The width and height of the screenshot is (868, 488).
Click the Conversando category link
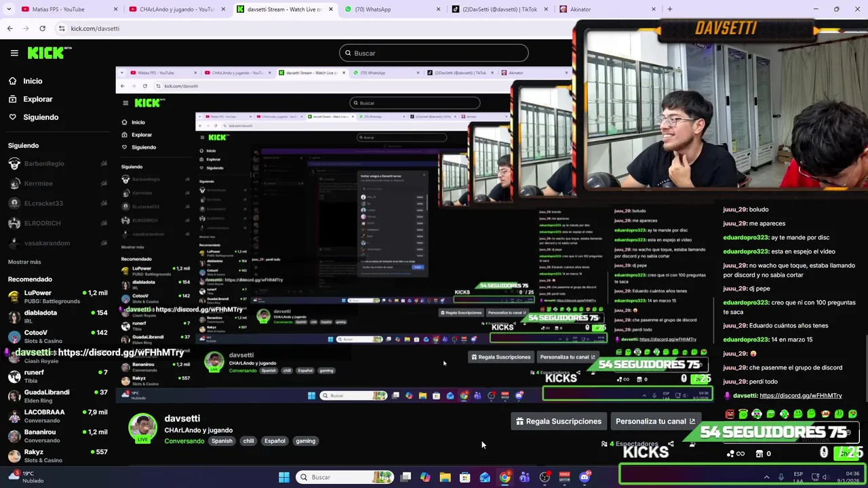184,441
